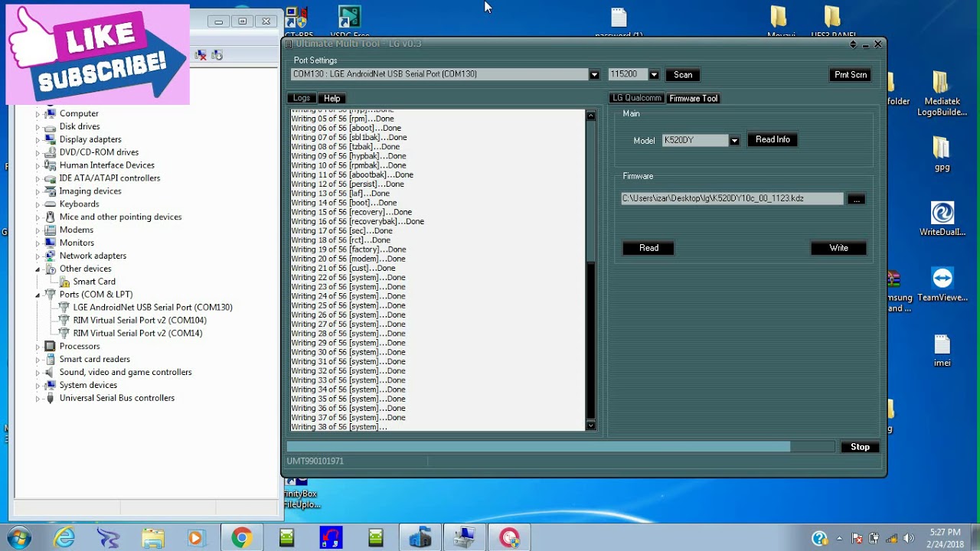Open the UFS3 PANEL desktop folder

[832, 22]
